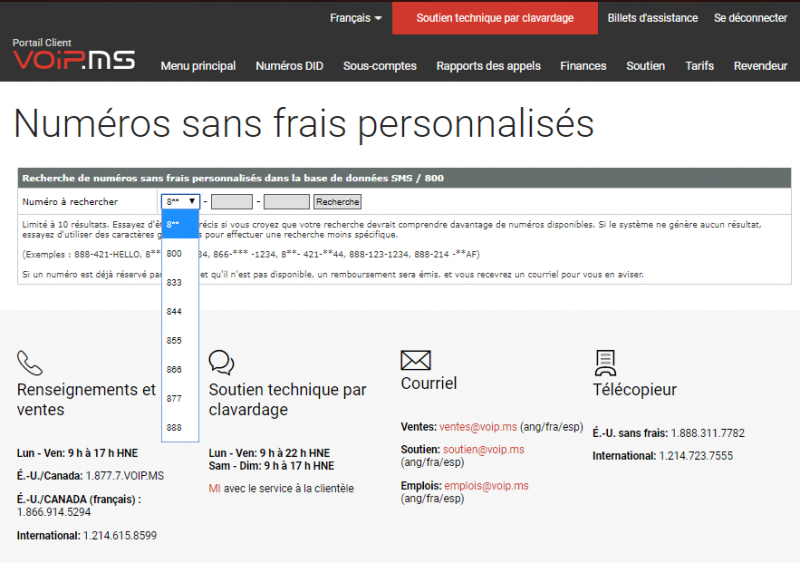Click the number 1.214.615.8599

(120, 535)
